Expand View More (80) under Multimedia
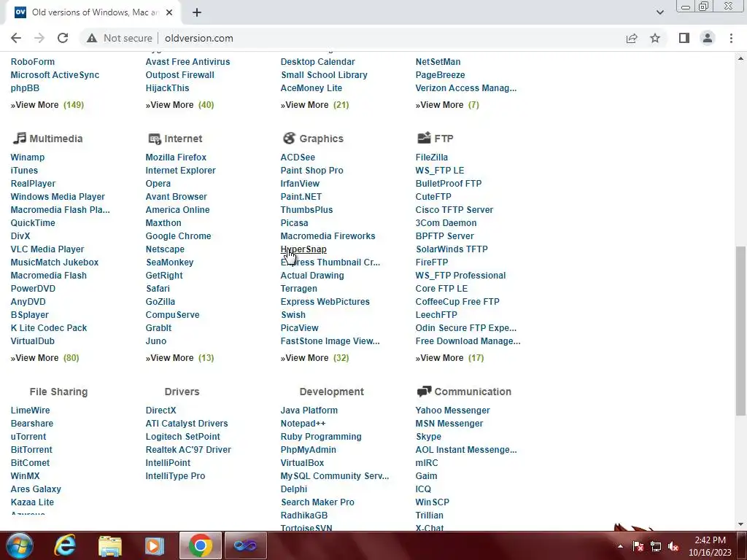 click(x=44, y=357)
